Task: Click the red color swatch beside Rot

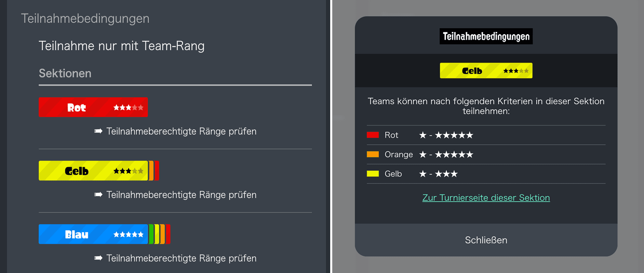Action: 373,135
